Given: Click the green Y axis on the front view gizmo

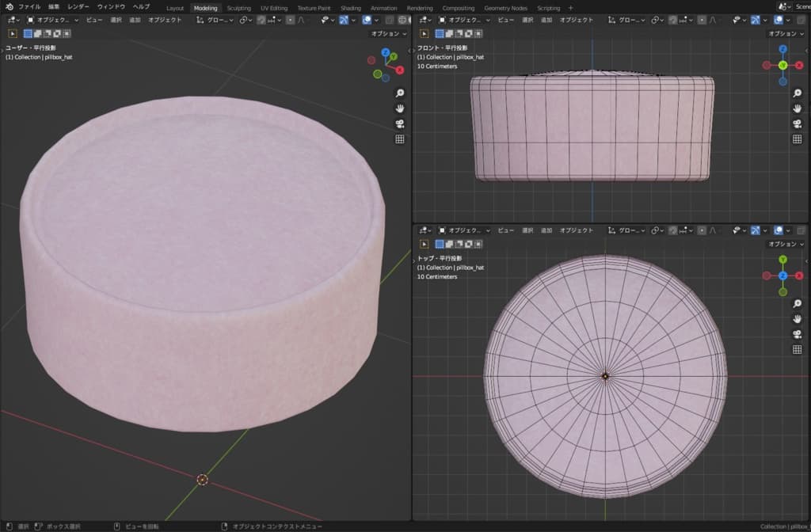Looking at the screenshot, I should (782, 65).
